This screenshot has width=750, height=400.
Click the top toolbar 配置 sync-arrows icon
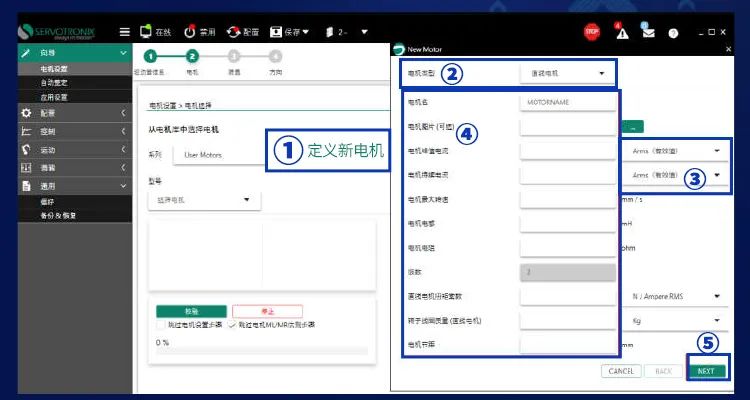click(x=233, y=32)
